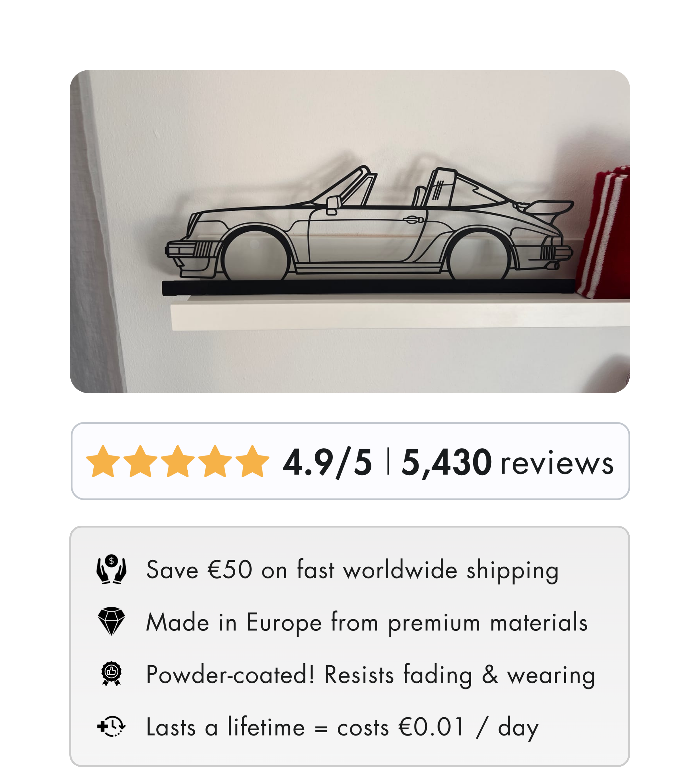The height and width of the screenshot is (778, 700).
Task: Click the fourth gold rating star
Action: pos(215,461)
